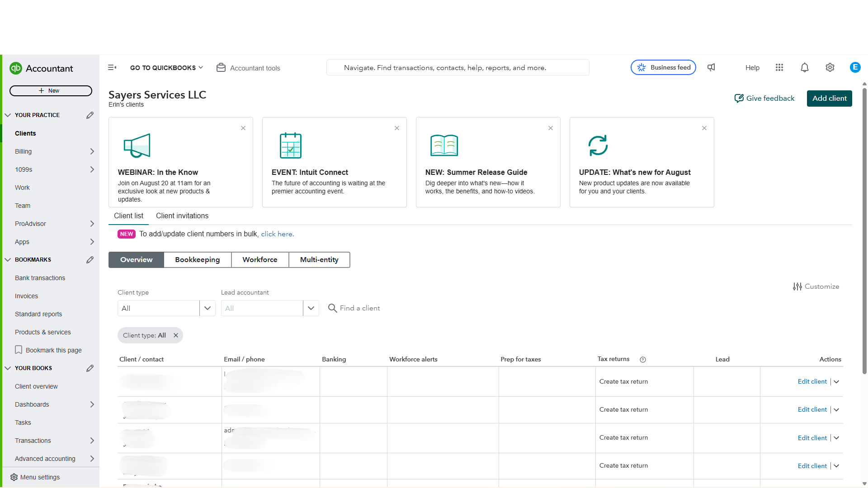Click the Webinar megaphone illustration

tap(137, 145)
